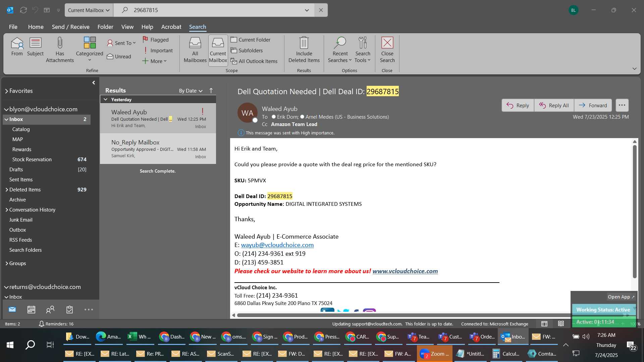Screen dimensions: 644x362
Task: Expand Groups section
Action: coord(6,263)
